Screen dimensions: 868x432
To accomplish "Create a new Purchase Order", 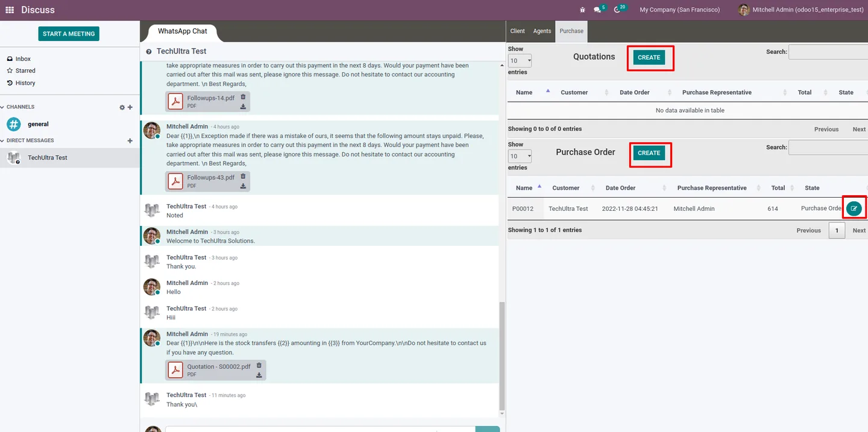I will point(649,153).
